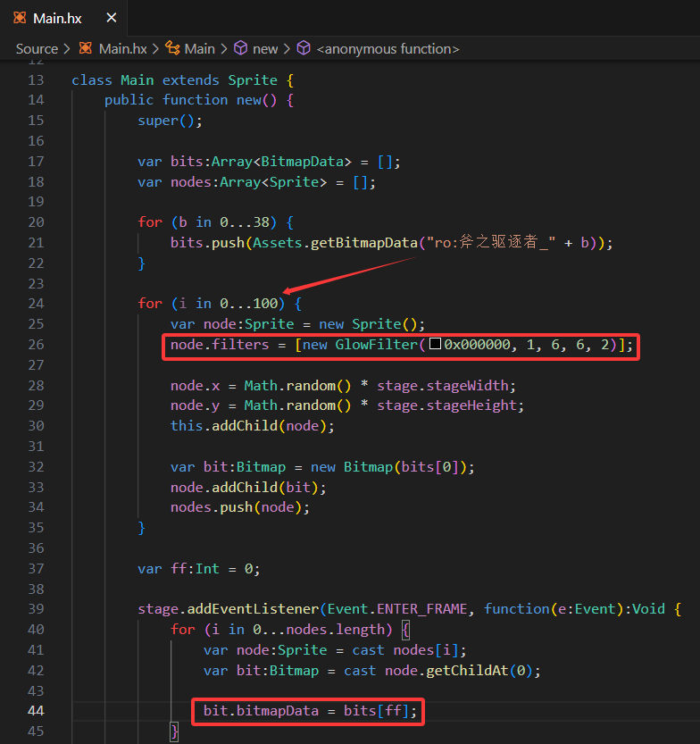Click the Haxe file icon on Main.hx tab
Image resolution: width=700 pixels, height=744 pixels.
pos(20,18)
